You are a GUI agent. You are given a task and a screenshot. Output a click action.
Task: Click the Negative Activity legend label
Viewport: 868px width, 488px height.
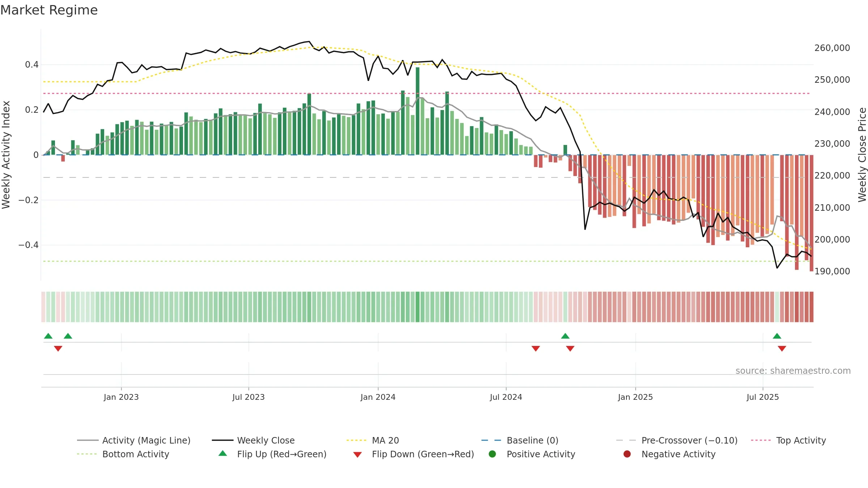pos(678,454)
